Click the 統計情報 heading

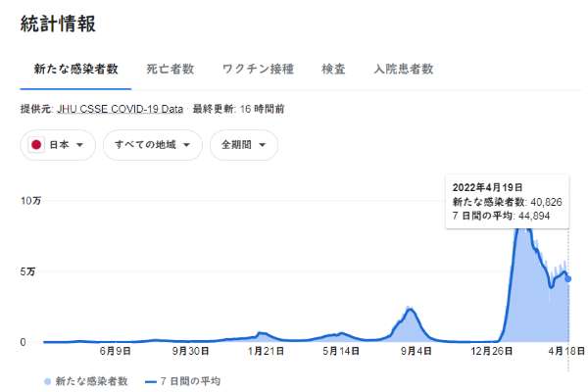(58, 24)
